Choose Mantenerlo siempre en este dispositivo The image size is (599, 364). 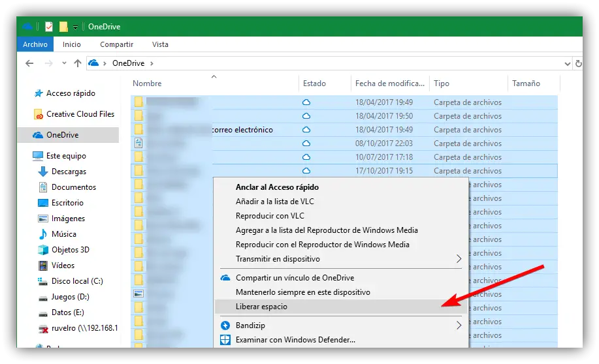click(x=341, y=292)
